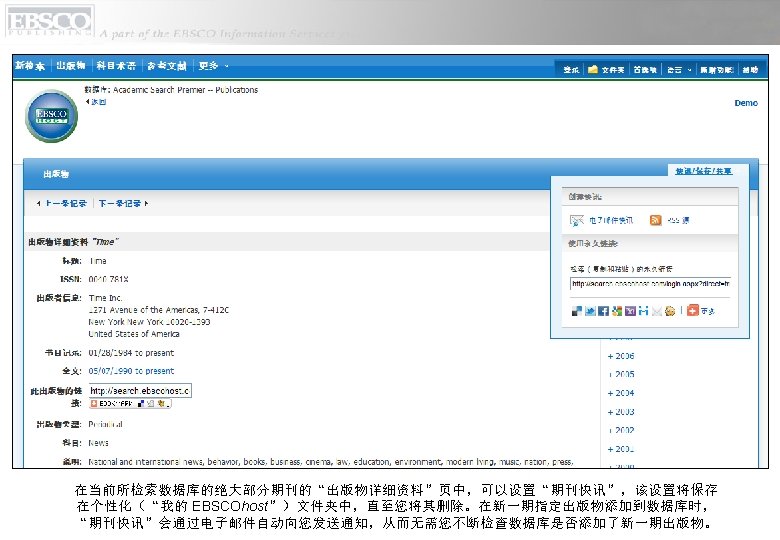Click the Time Inc. publisher text
The height and width of the screenshot is (540, 780).
pos(105,298)
